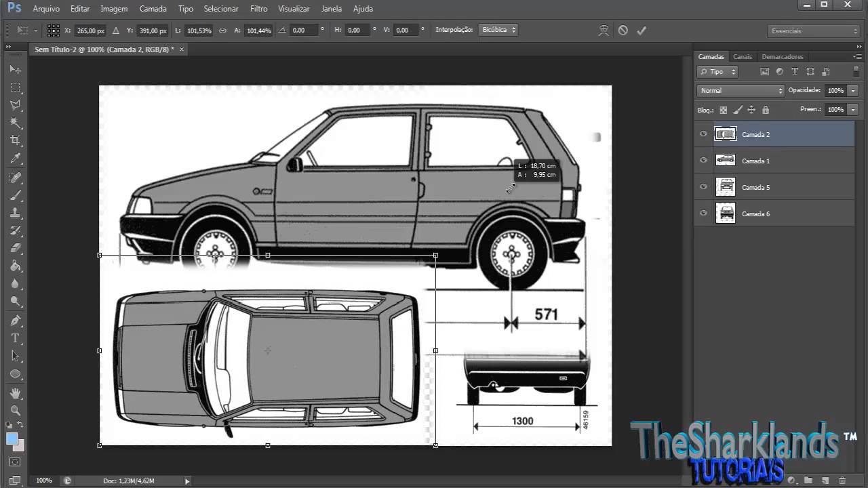This screenshot has height=488, width=868.
Task: Select the Dodge tool
Action: 15,302
